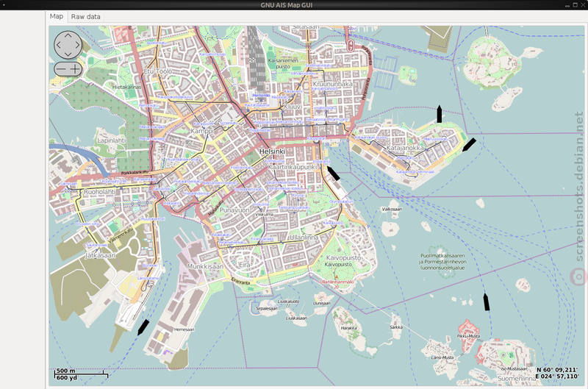Click the Liuskasaari island label

click(x=296, y=318)
